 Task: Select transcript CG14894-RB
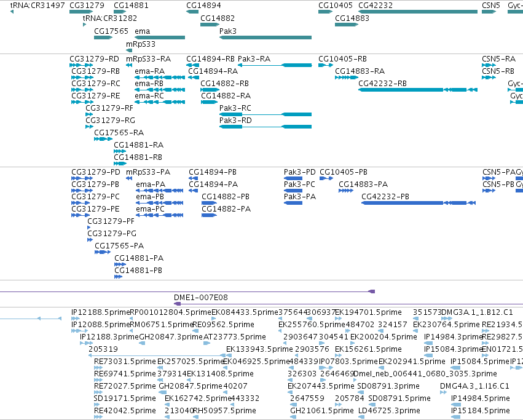pos(210,59)
